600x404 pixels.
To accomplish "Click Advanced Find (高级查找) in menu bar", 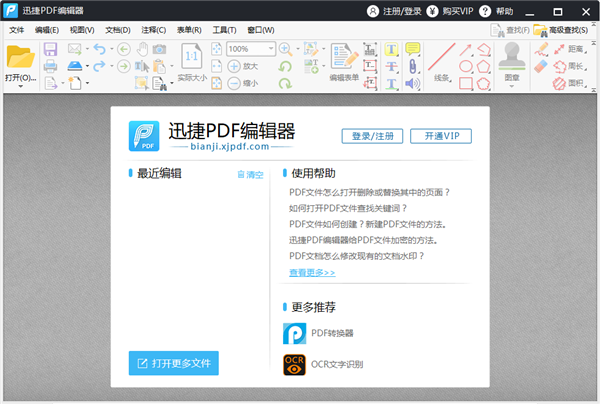I will (561, 30).
